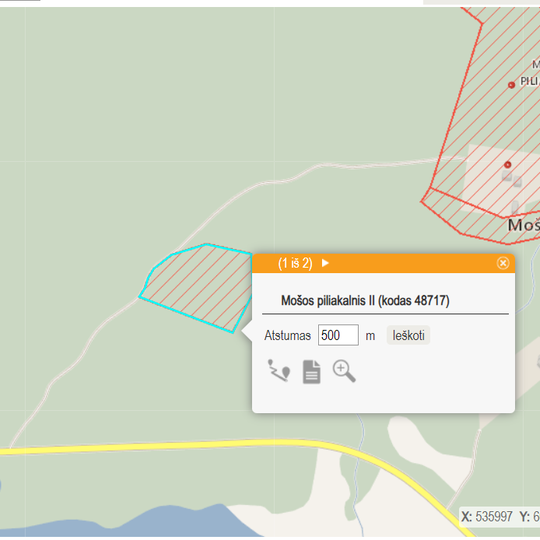The width and height of the screenshot is (540, 540).
Task: Click the X: 535997 coordinate readout
Action: 487,517
